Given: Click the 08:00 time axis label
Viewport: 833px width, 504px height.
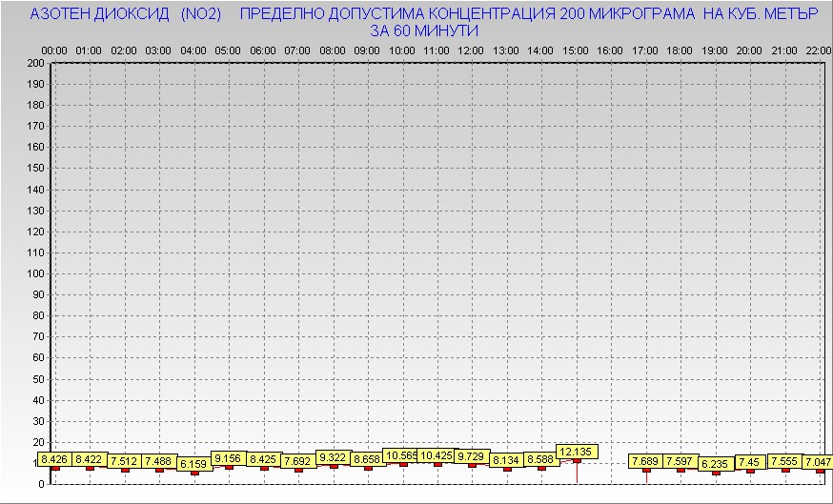Looking at the screenshot, I should [x=332, y=50].
